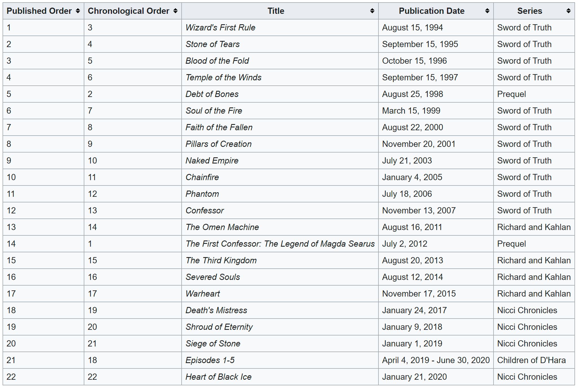
Task: Click the Published Order header text
Action: [x=39, y=11]
